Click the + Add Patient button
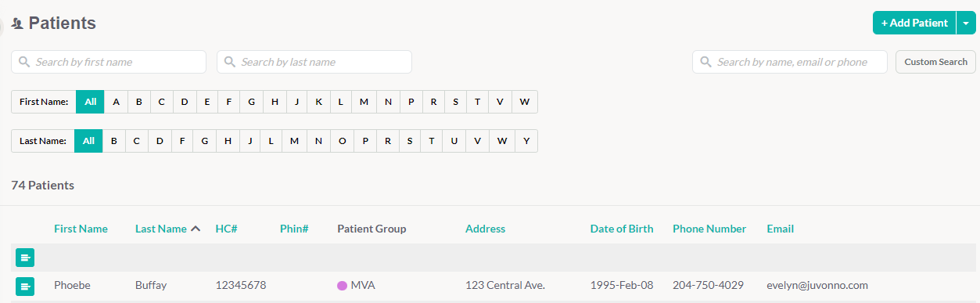This screenshot has width=980, height=303. (914, 23)
